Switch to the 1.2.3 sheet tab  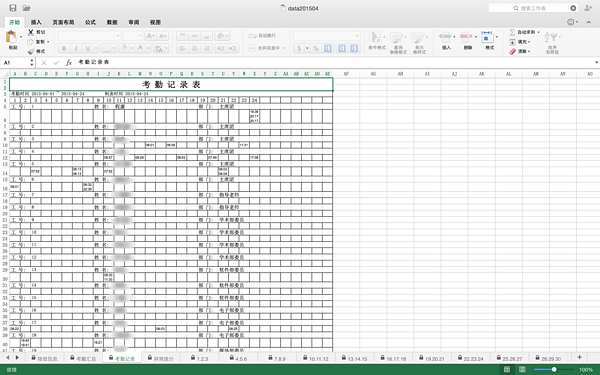(200, 358)
